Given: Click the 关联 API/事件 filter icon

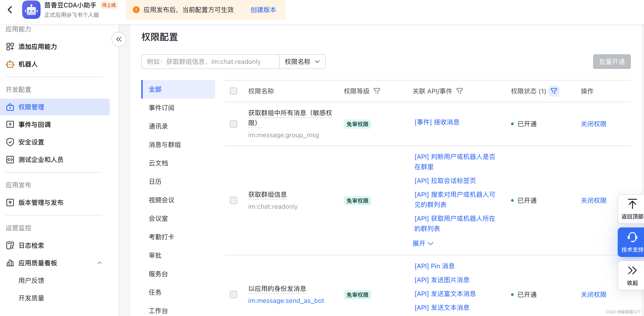Looking at the screenshot, I should click(x=459, y=91).
